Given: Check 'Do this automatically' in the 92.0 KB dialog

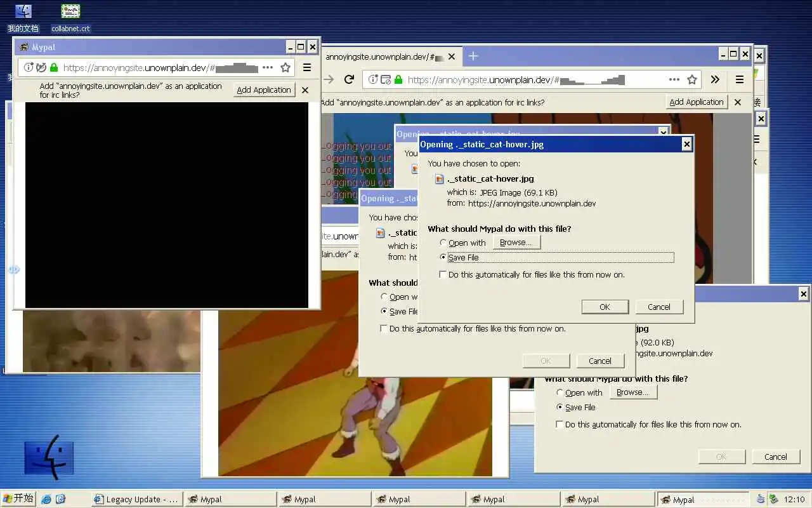Looking at the screenshot, I should coord(648,424).
